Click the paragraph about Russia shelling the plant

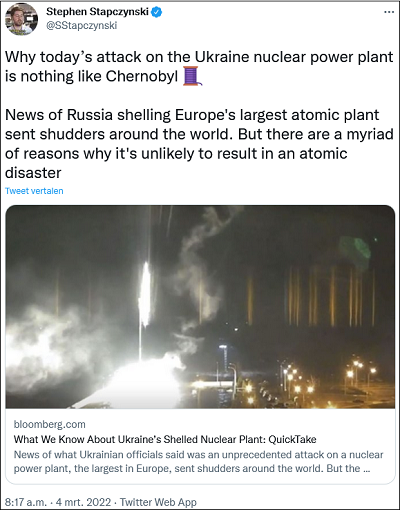point(199,144)
